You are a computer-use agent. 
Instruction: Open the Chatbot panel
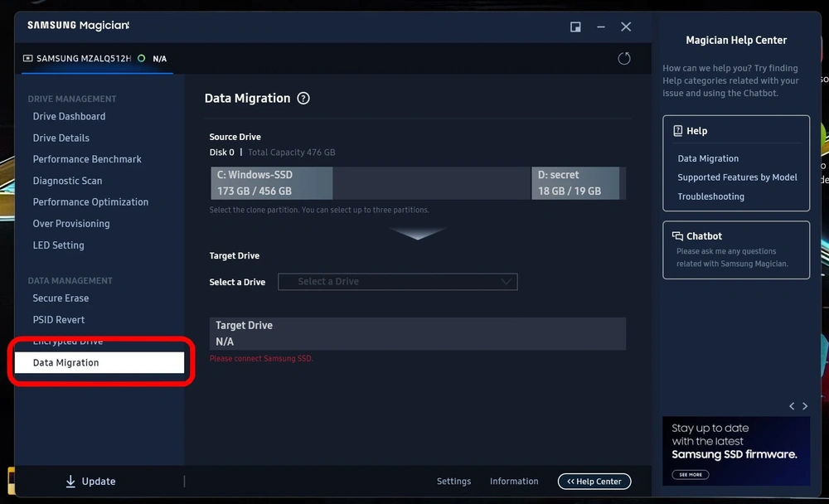736,250
